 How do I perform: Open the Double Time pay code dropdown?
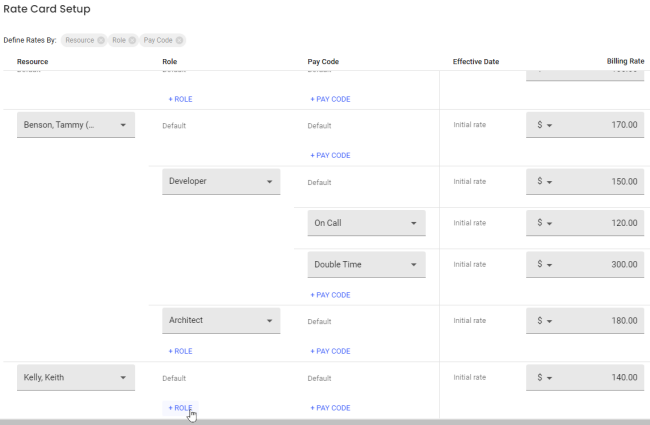(366, 264)
